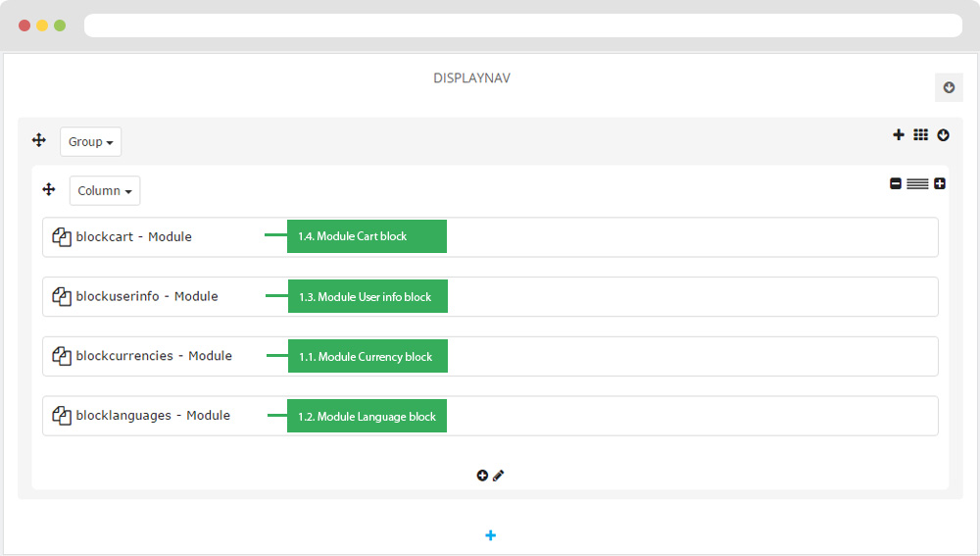Open the Group dropdown
Viewport: 980px width, 556px height.
tap(90, 142)
